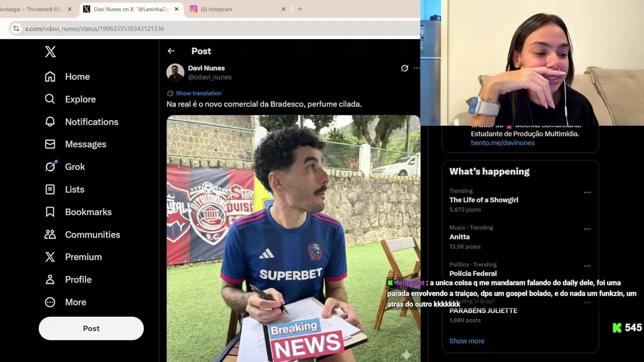The image size is (644, 362).
Task: Open Explore search icon
Action: [50, 99]
